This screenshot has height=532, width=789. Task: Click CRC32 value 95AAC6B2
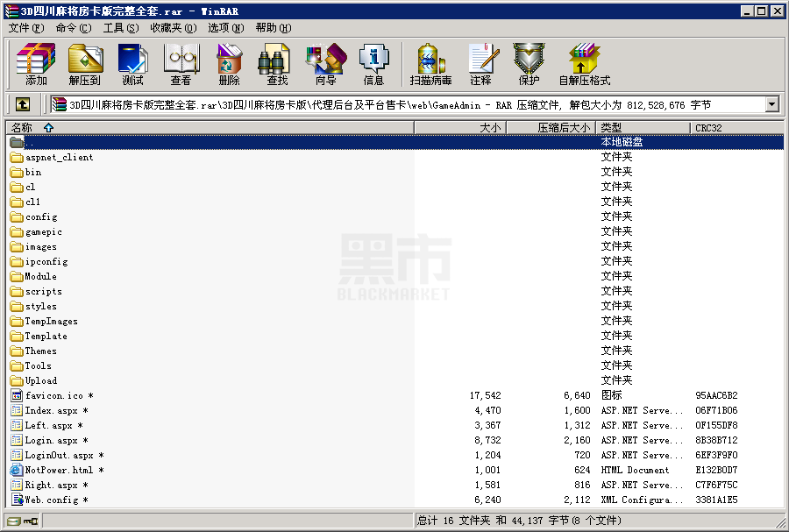point(716,396)
